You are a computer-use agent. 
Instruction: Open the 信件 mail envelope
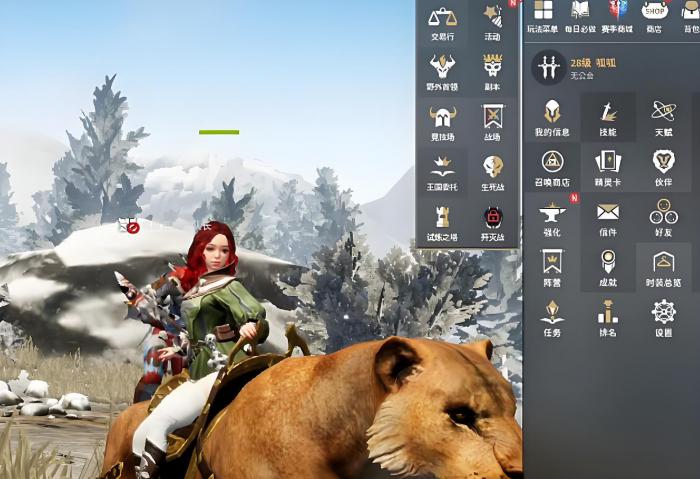click(x=608, y=218)
